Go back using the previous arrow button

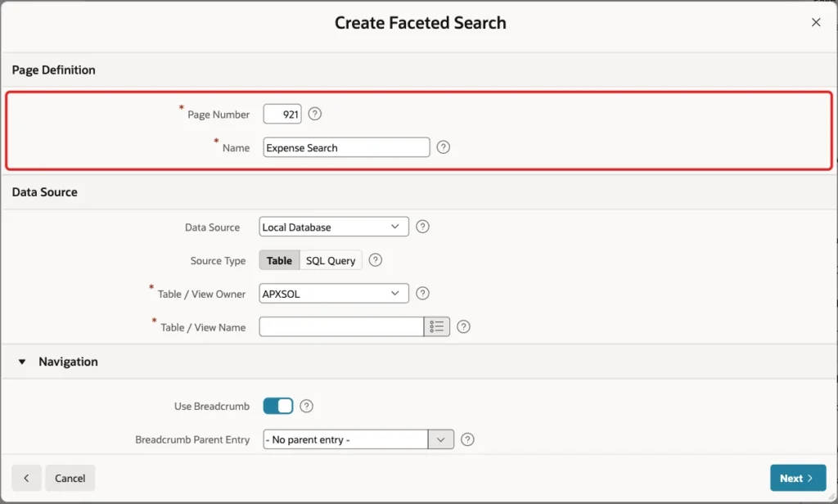point(26,478)
